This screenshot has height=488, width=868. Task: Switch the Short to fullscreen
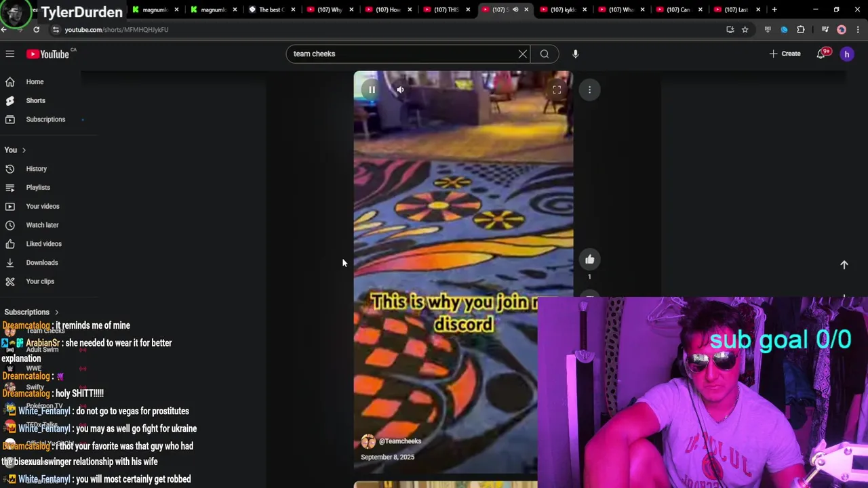pos(557,89)
